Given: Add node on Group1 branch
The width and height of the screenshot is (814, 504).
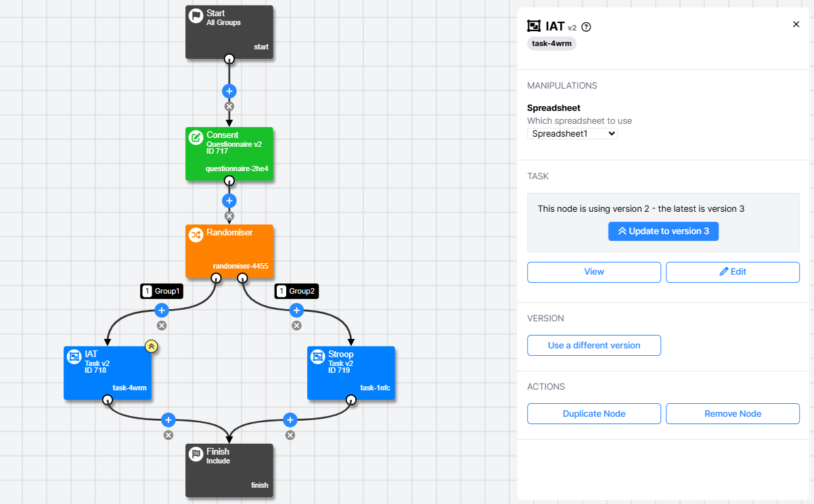Looking at the screenshot, I should click(162, 310).
